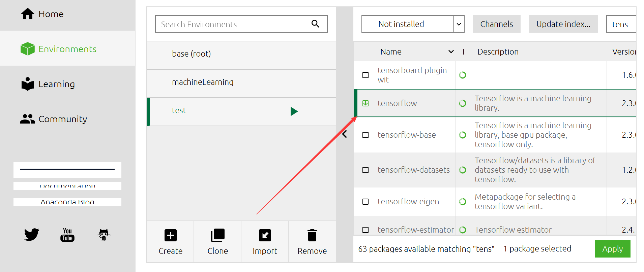Check the tensorboard-plugin-wit package checkbox
Screen dimensions: 644x272
[365, 75]
